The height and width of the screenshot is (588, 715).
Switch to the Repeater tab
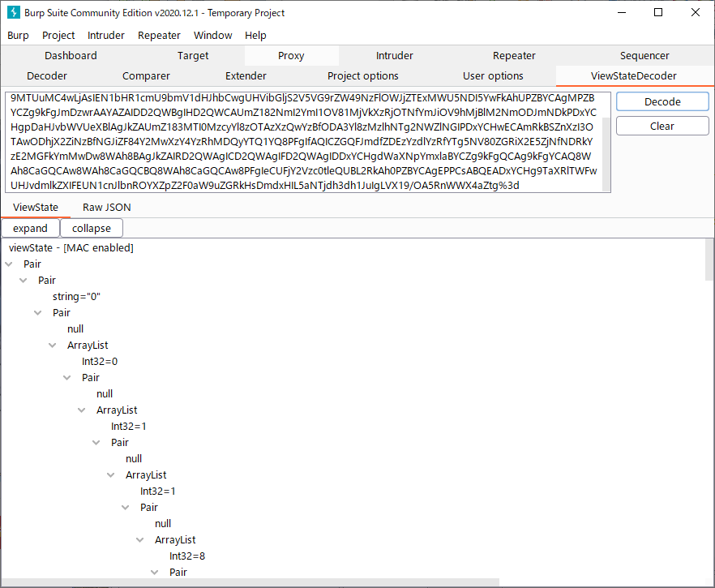[x=514, y=56]
